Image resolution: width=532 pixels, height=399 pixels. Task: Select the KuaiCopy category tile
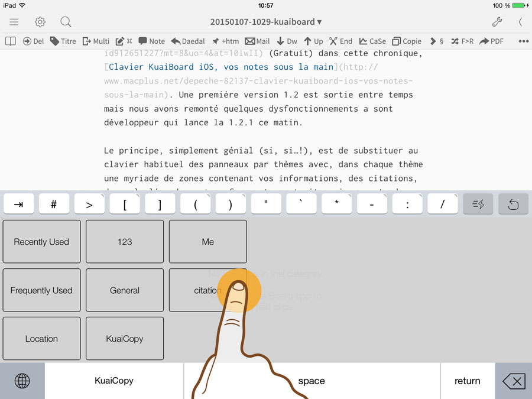125,338
